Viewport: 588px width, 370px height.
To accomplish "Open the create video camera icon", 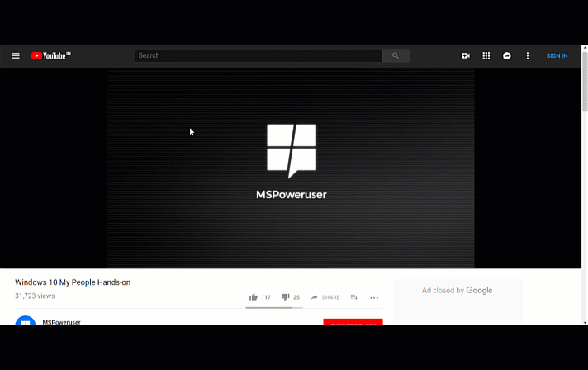I will [466, 56].
